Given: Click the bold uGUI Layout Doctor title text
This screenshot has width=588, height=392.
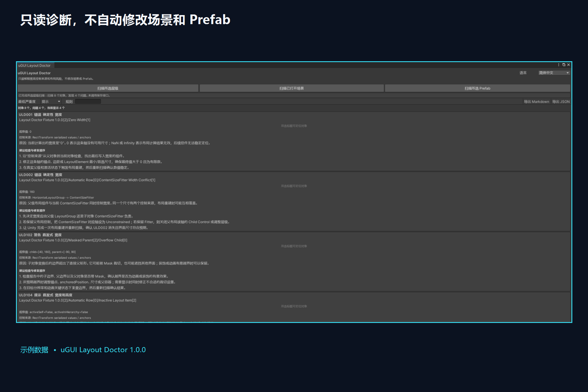Looking at the screenshot, I should tap(34, 73).
